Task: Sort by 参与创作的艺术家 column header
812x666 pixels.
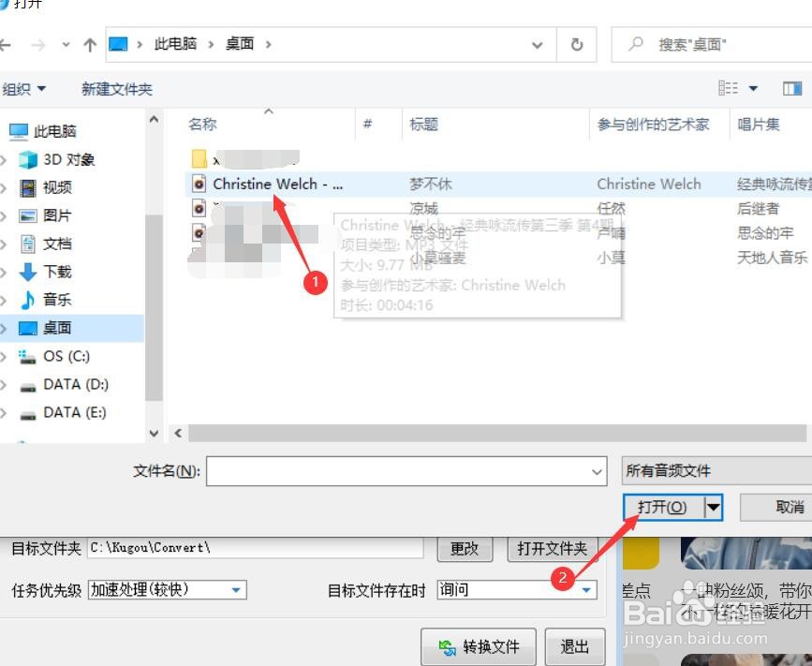Action: click(x=653, y=125)
